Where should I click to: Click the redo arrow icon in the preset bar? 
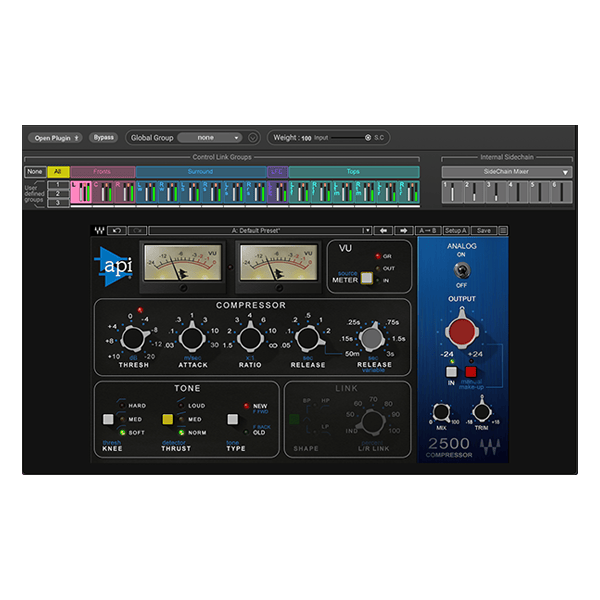pyautogui.click(x=137, y=230)
